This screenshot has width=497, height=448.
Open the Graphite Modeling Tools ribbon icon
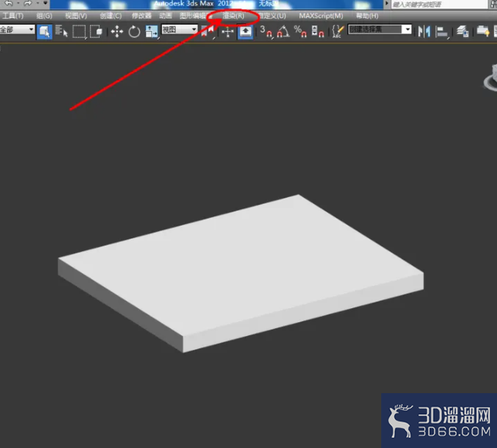pyautogui.click(x=483, y=32)
